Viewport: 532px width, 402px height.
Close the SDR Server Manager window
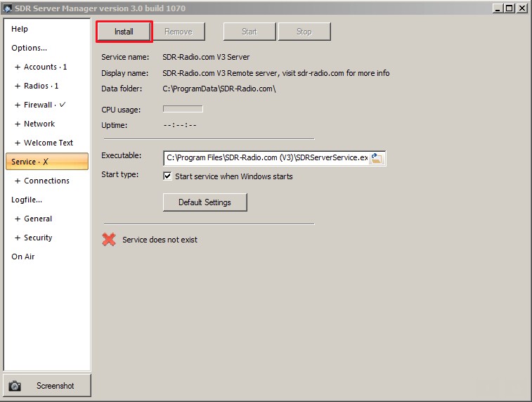point(522,8)
